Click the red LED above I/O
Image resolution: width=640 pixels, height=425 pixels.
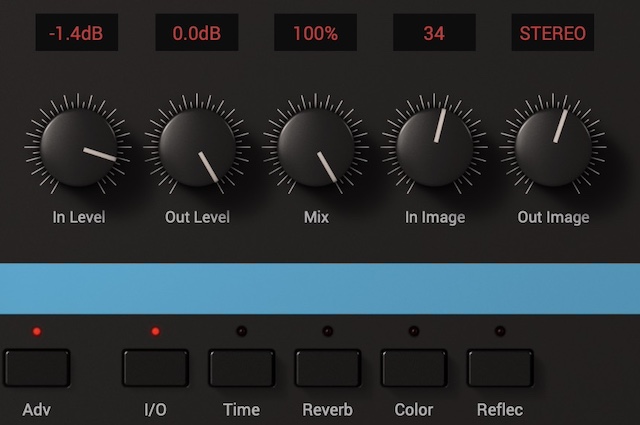(155, 331)
